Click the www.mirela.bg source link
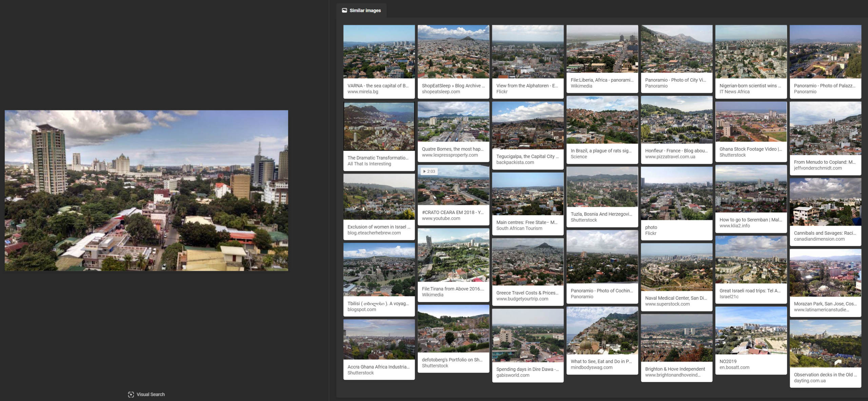 tap(363, 92)
